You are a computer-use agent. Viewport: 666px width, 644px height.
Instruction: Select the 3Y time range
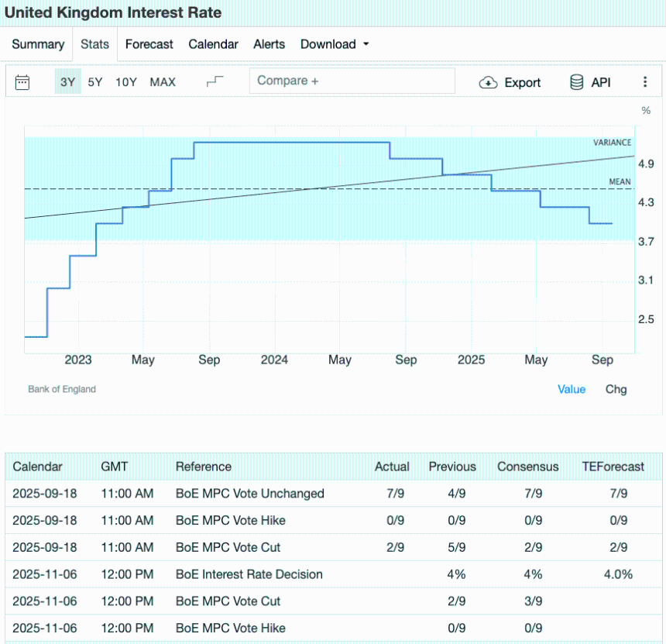[67, 82]
